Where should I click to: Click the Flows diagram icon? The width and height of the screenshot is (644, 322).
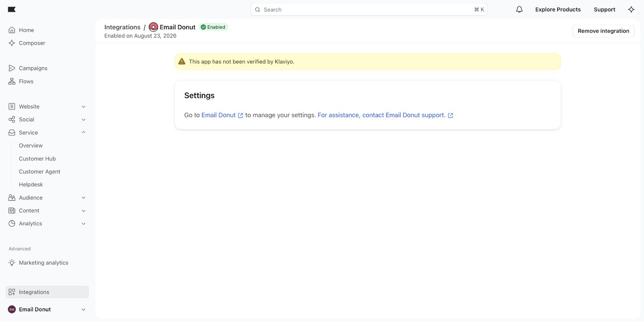12,81
